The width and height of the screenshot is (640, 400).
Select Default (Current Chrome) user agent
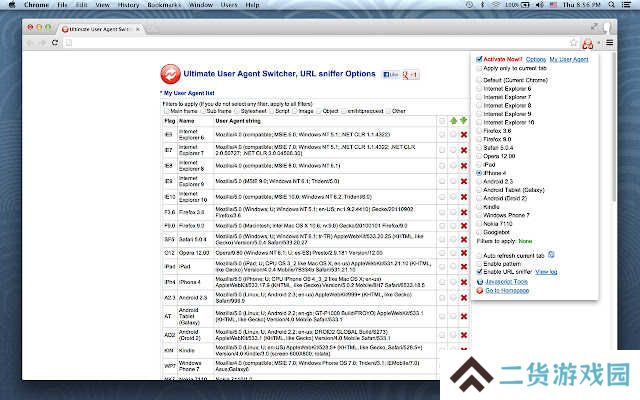coord(479,80)
